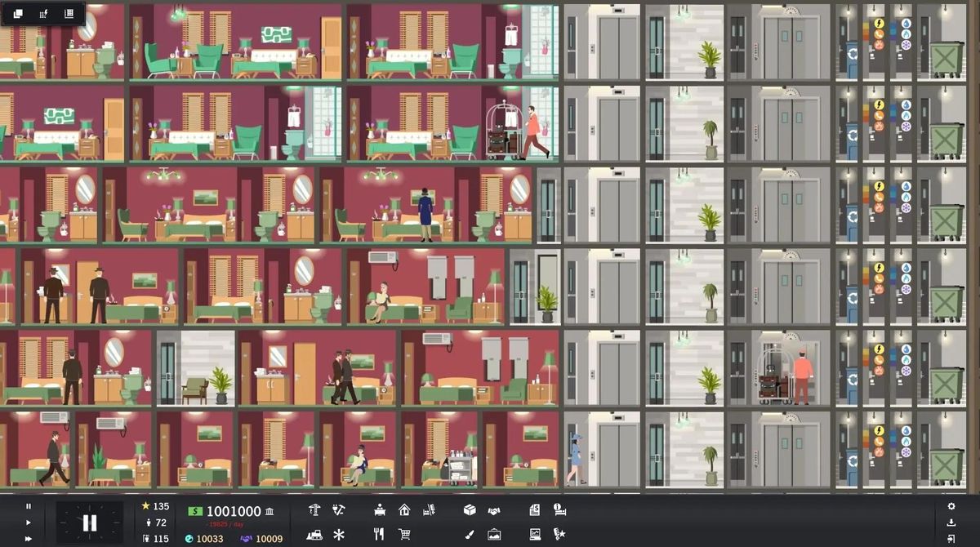Open the crane construction menu
The height and width of the screenshot is (547, 980).
314,510
